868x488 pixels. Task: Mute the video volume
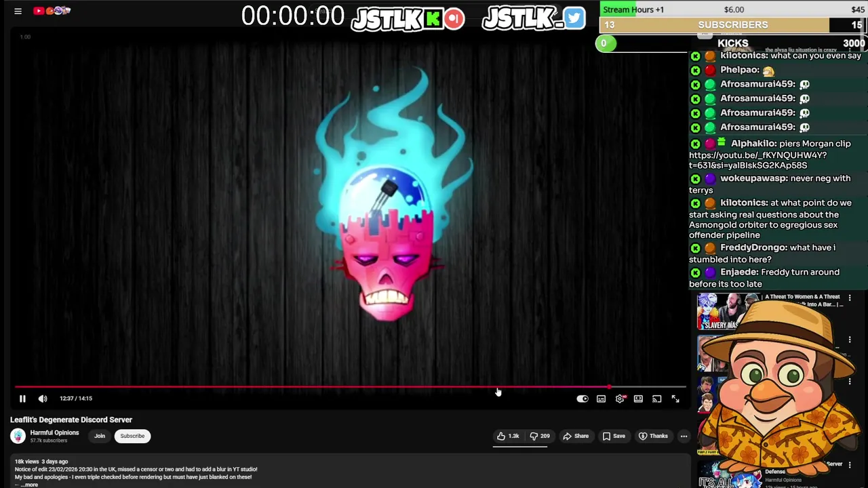(x=43, y=399)
